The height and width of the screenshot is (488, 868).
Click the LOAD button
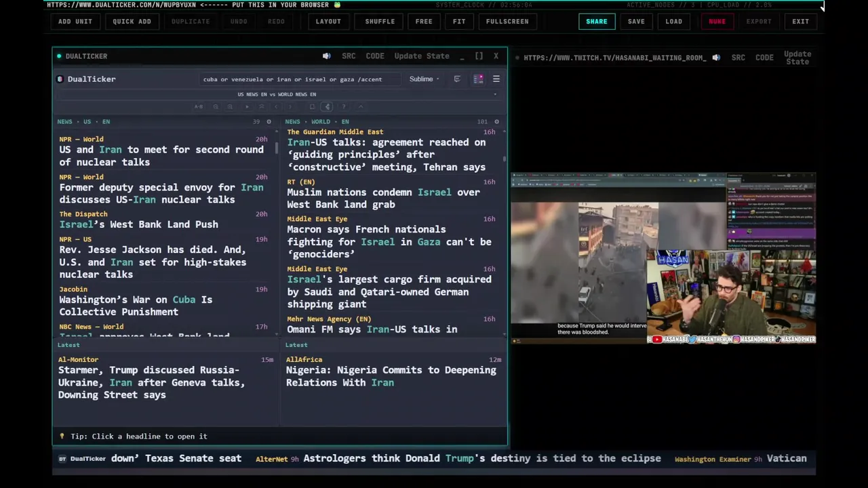(674, 22)
